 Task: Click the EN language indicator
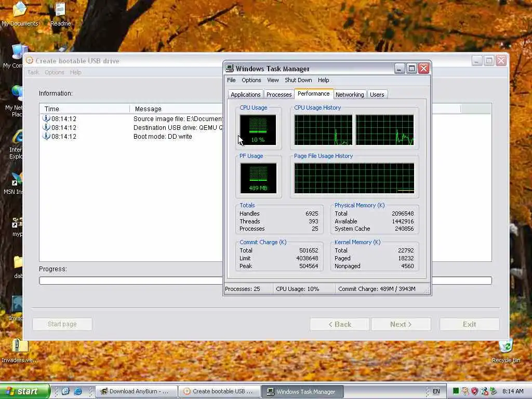[436, 391]
